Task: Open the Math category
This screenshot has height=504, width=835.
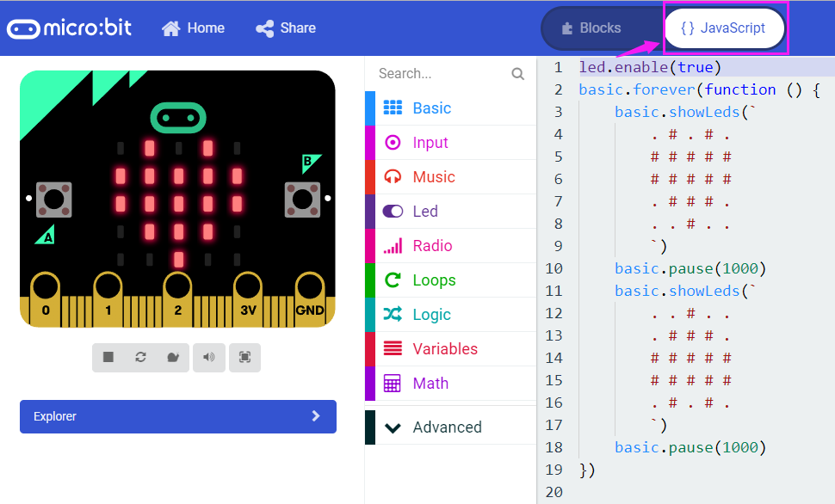Action: 450,384
